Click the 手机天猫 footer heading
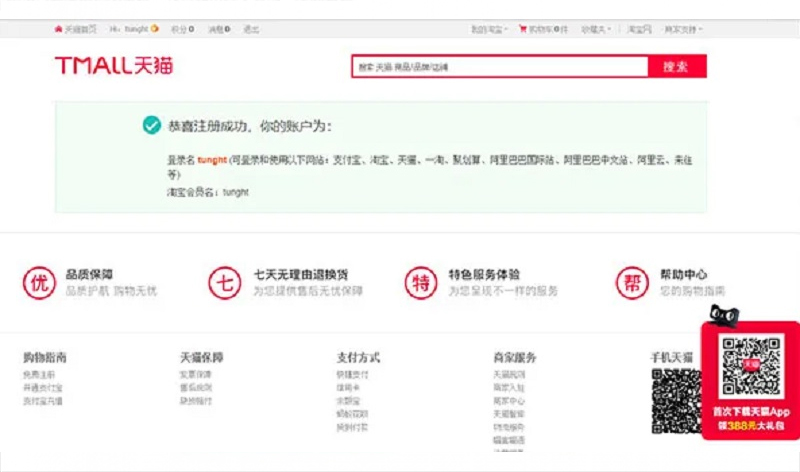The height and width of the screenshot is (472, 800). (671, 357)
